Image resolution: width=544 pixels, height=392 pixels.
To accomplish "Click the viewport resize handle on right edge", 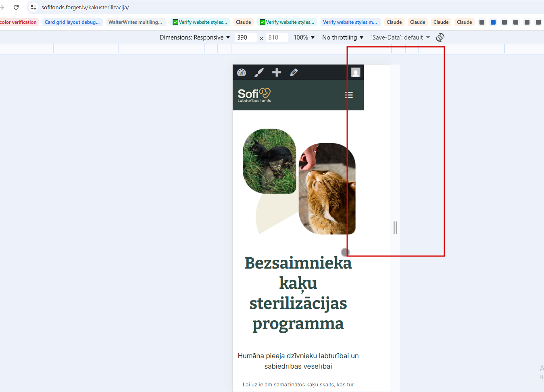I will pyautogui.click(x=395, y=228).
